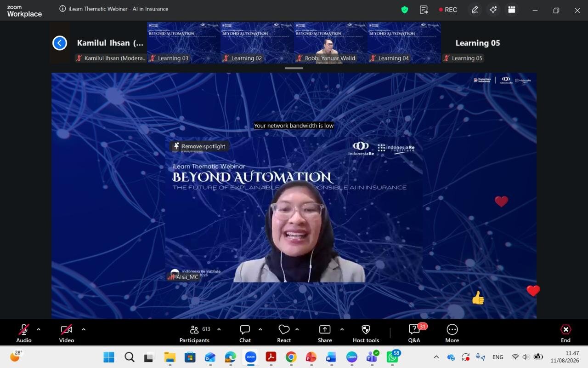Viewport: 588px width, 368px height.
Task: Open Microsoft Teams from taskbar
Action: click(x=372, y=357)
